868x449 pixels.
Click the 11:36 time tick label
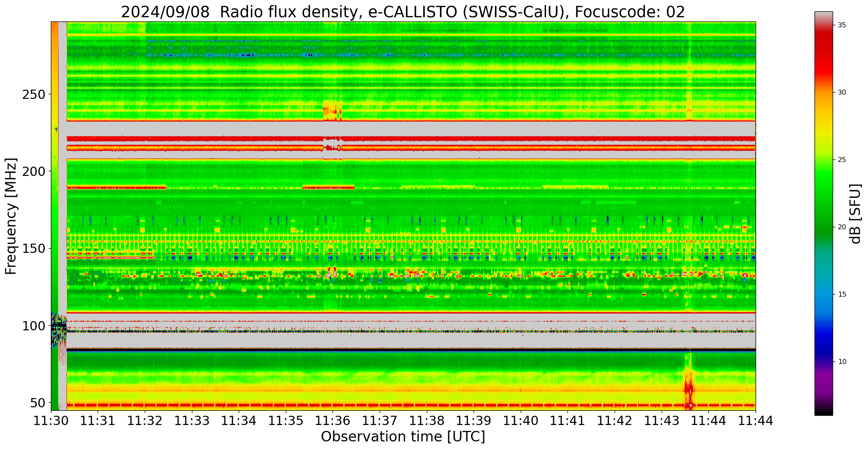pos(333,420)
